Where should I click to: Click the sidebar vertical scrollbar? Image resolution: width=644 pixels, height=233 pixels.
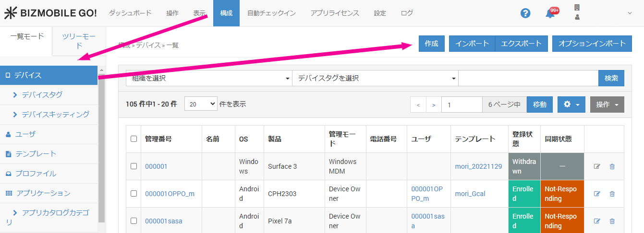[101, 144]
